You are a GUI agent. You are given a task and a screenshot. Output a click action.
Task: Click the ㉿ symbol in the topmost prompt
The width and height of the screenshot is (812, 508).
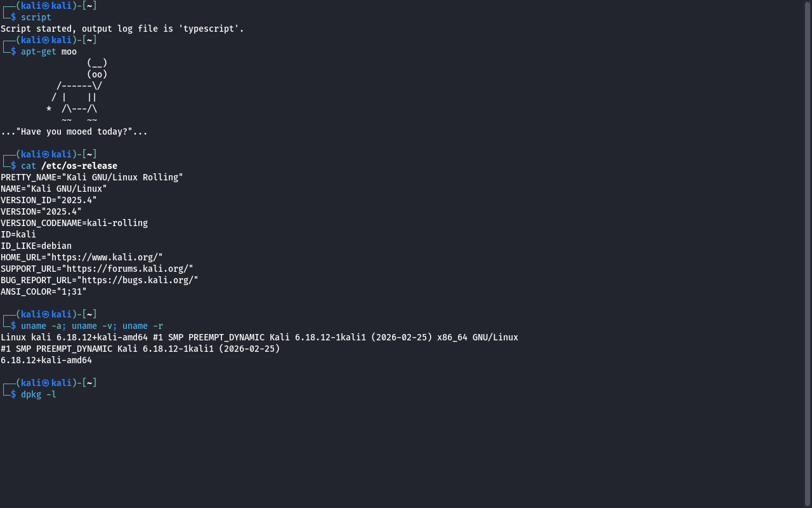pos(45,6)
